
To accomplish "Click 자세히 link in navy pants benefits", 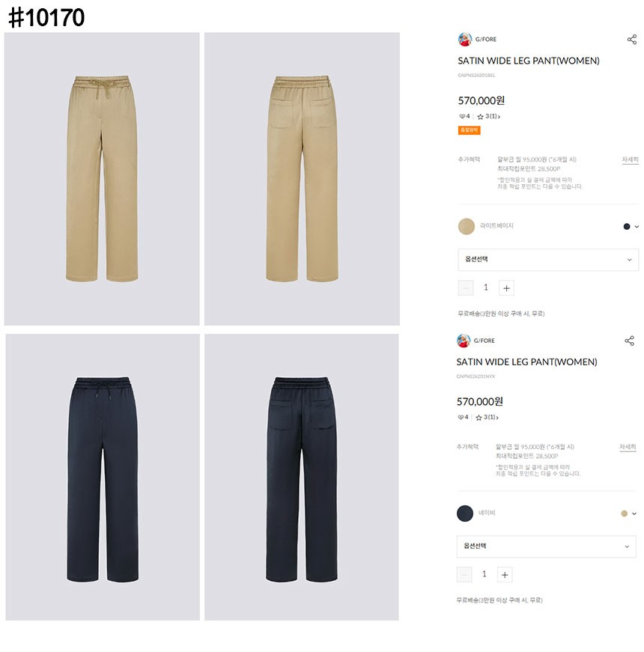I will coord(628,447).
